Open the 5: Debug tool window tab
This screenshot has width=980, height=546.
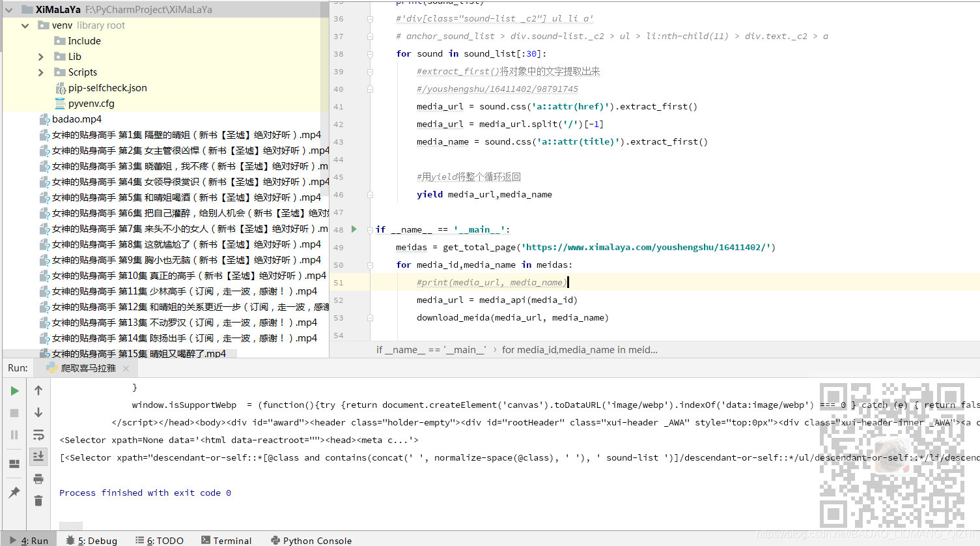(92, 540)
